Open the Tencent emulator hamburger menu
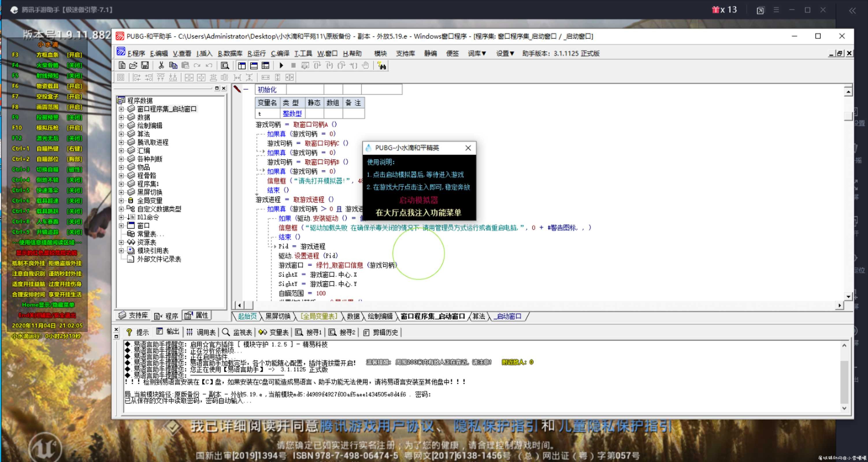868x462 pixels. pyautogui.click(x=776, y=10)
